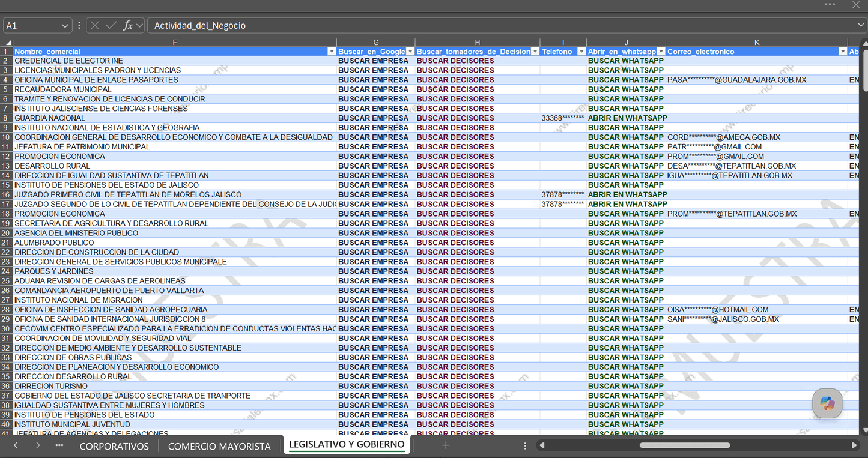Click the formula bar Cancel X icon
Screen dimensions: 868x458
coord(95,25)
